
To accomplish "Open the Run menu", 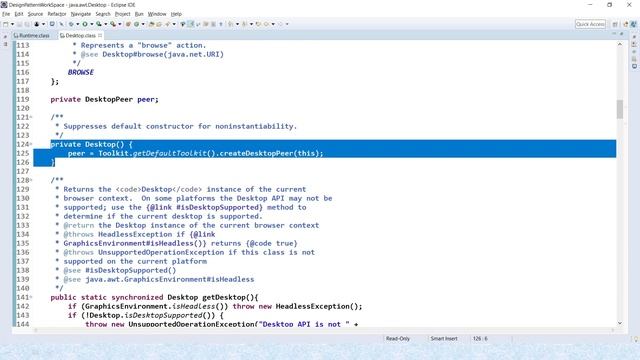I will point(139,14).
